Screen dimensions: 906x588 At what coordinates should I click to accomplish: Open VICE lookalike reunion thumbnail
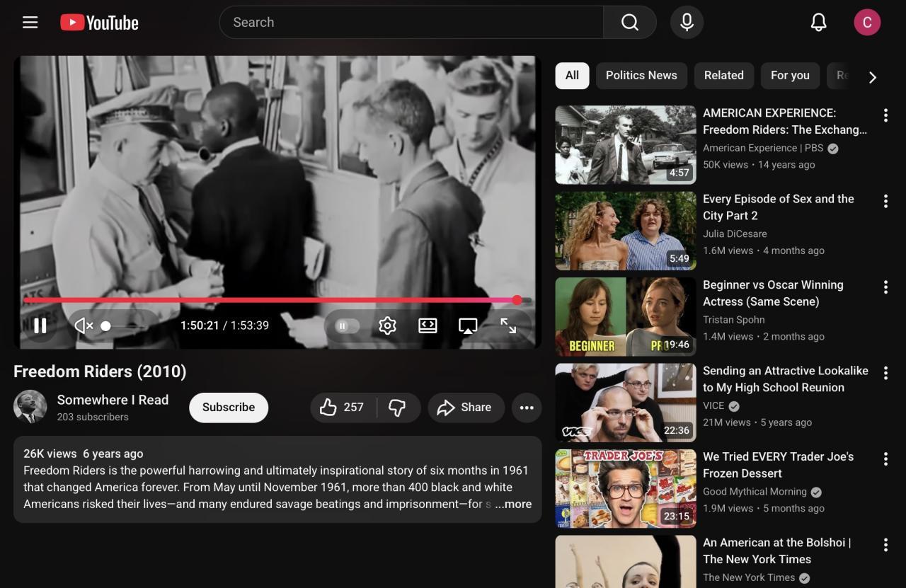[x=626, y=403]
